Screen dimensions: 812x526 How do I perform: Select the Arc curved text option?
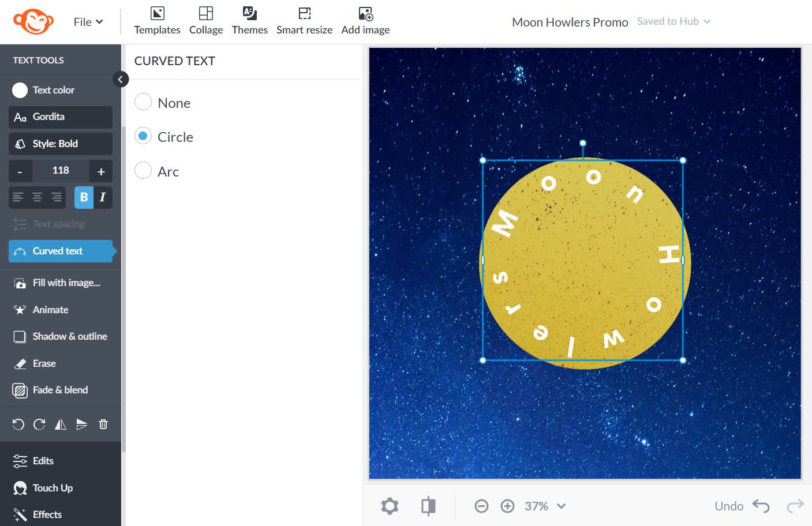pyautogui.click(x=143, y=171)
